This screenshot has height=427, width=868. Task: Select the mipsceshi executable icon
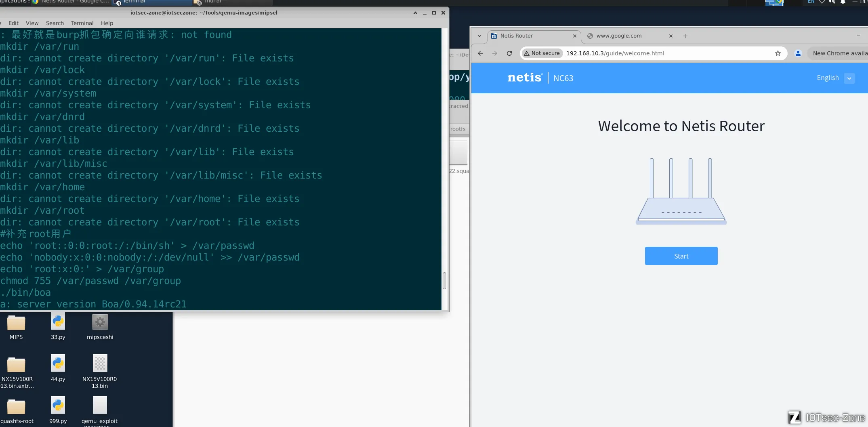point(100,327)
